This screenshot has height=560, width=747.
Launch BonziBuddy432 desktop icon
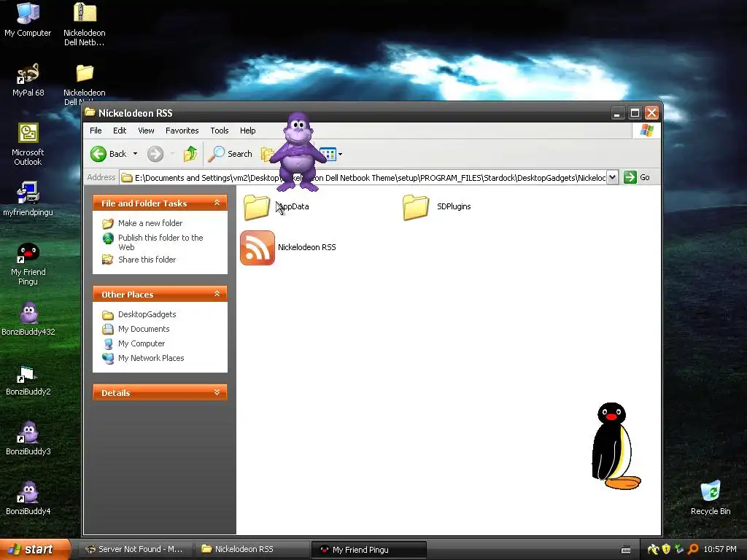pyautogui.click(x=28, y=318)
